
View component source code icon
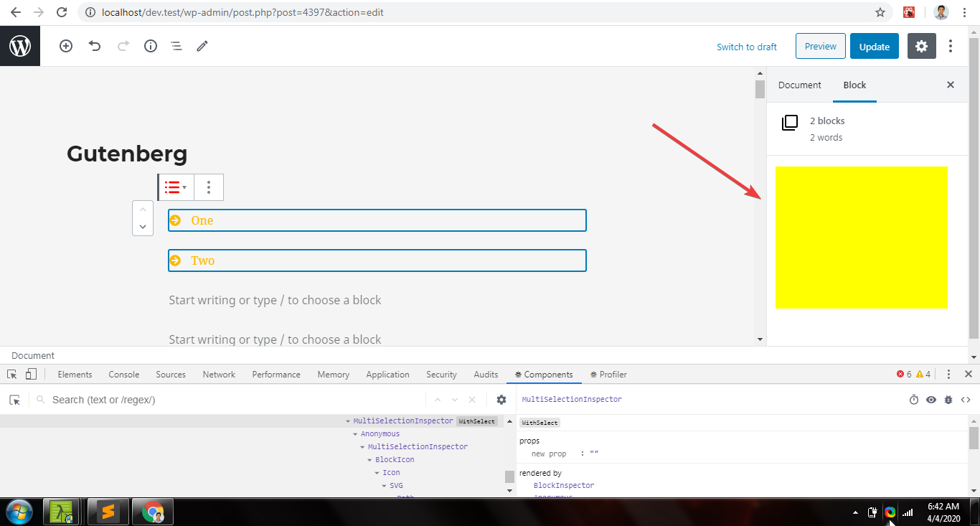[x=966, y=400]
